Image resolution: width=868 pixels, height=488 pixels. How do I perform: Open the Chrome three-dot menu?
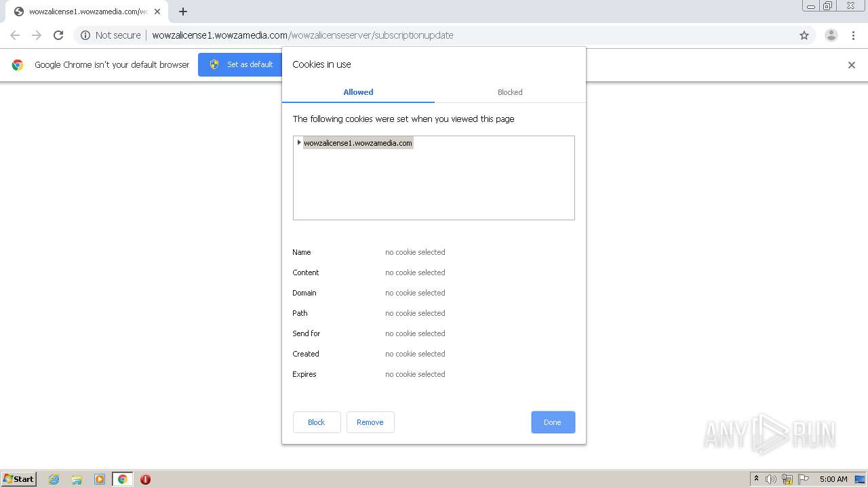[x=853, y=35]
